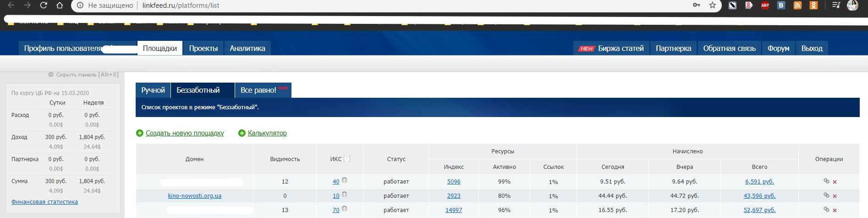Image resolution: width=868 pixels, height=218 pixels.
Task: Click the Доход weekly value 1,804 руб.
Action: pos(92,137)
